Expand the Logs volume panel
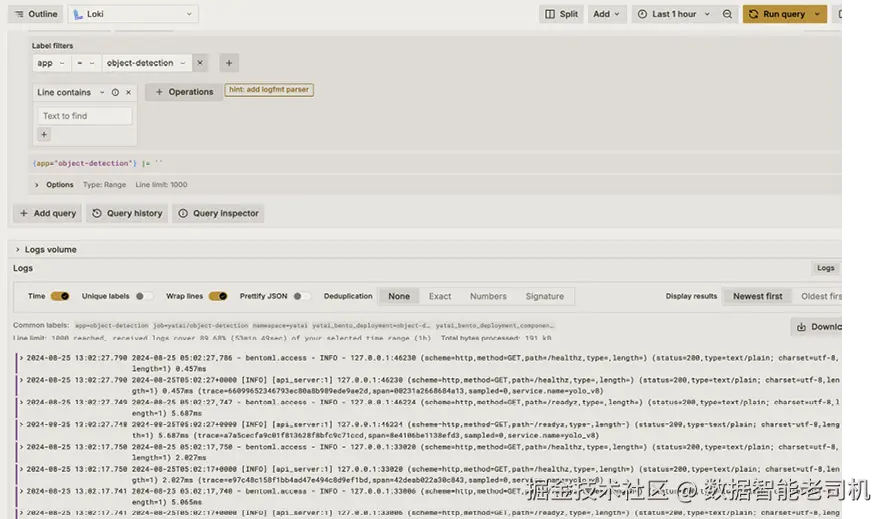Image resolution: width=887 pixels, height=519 pixels. 45,250
